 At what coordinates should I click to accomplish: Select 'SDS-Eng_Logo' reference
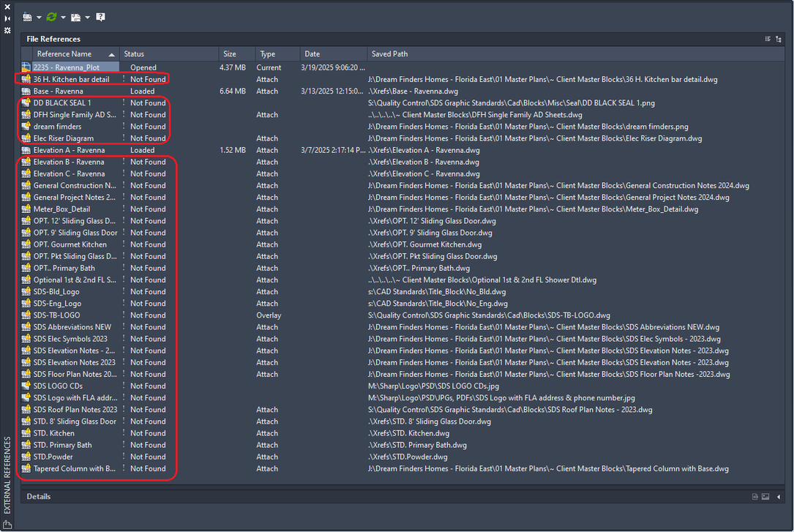click(x=57, y=303)
